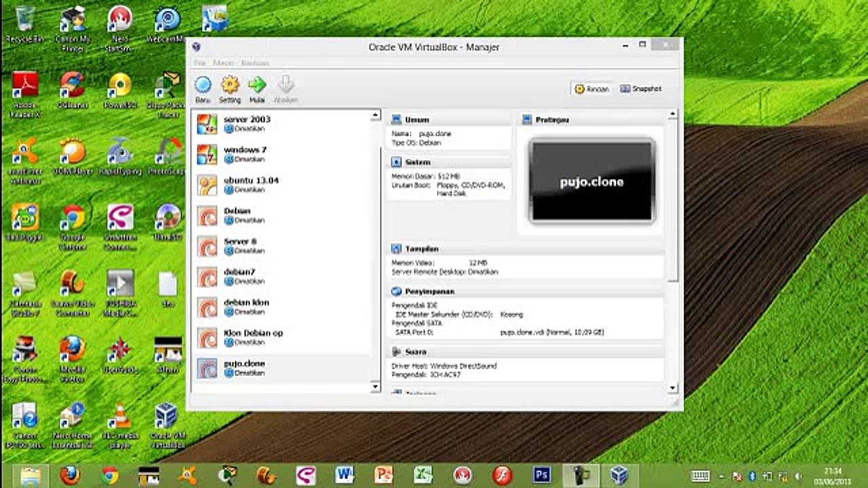Collapse the Sistem section header
This screenshot has width=868, height=488.
417,163
